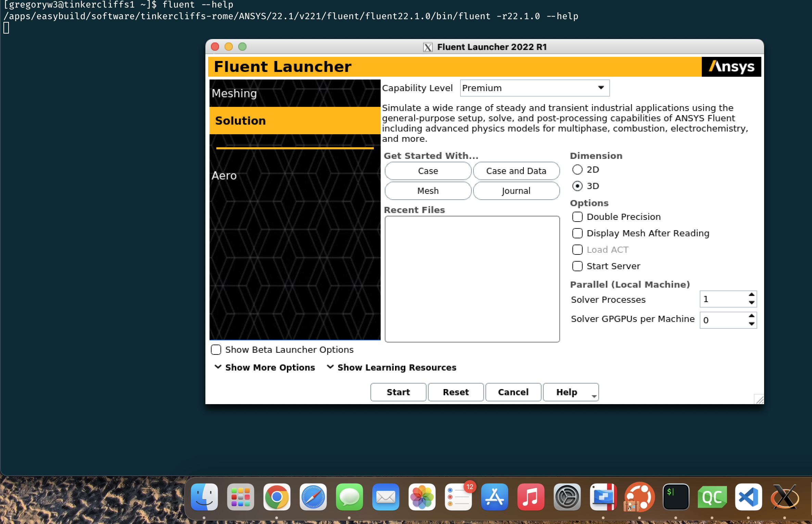The width and height of the screenshot is (812, 524).
Task: Open the Reminders app showing 12 badge
Action: (x=458, y=497)
